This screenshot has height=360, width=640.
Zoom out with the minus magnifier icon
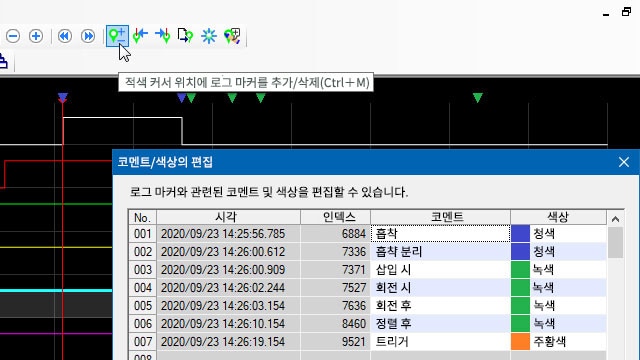[13, 36]
